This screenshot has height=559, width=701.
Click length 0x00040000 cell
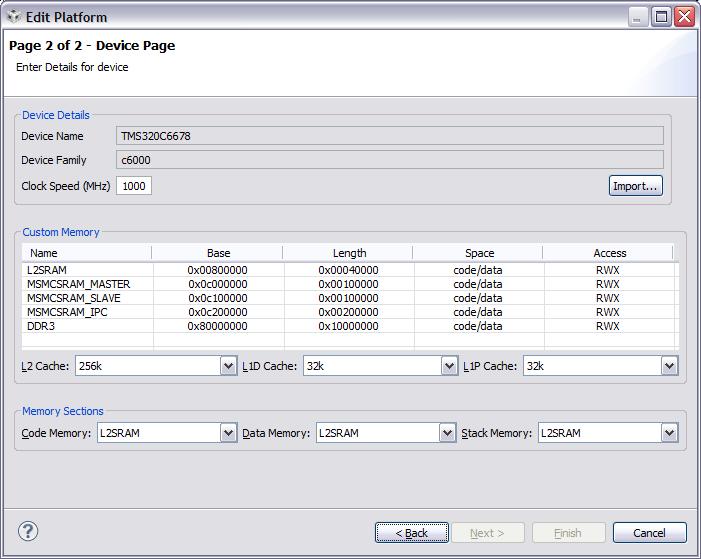[x=348, y=270]
